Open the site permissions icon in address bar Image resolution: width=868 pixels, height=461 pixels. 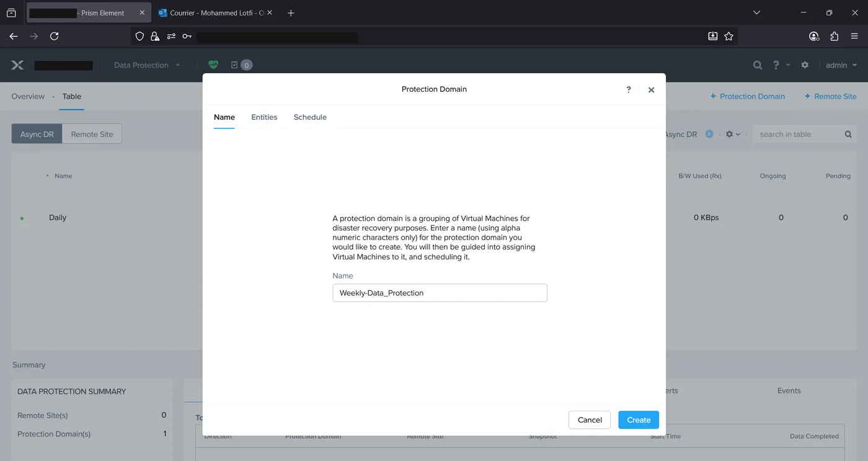[171, 37]
